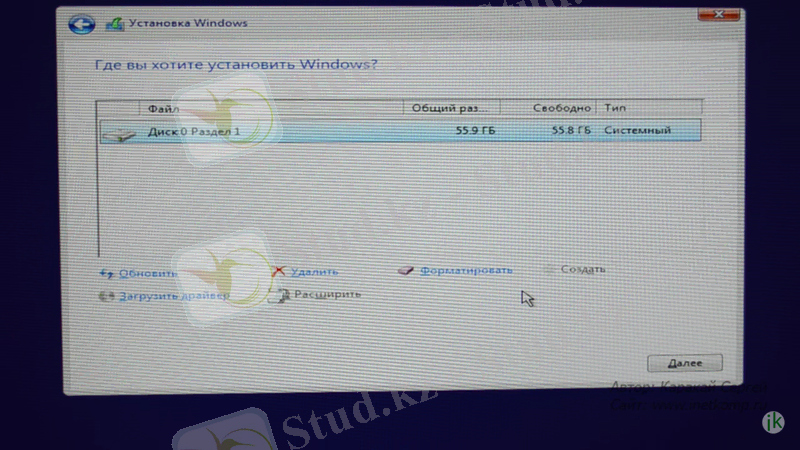800x450 pixels.
Task: Click the Создать link
Action: point(583,269)
